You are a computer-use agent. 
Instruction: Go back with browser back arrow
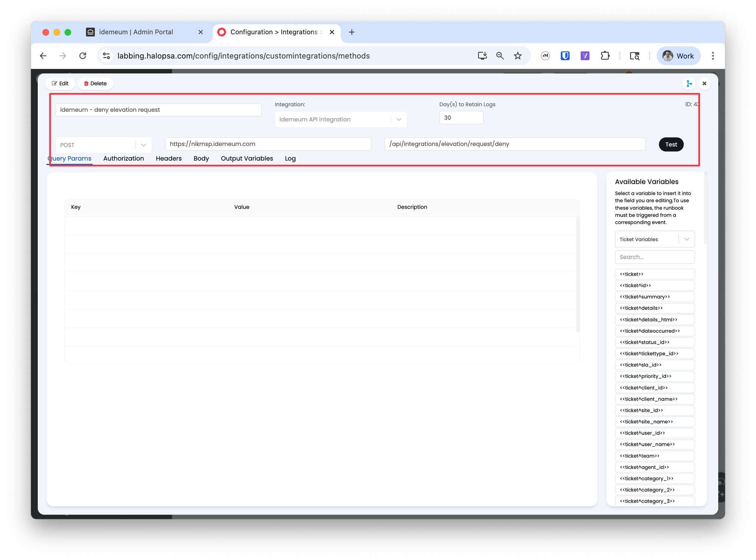tap(43, 56)
